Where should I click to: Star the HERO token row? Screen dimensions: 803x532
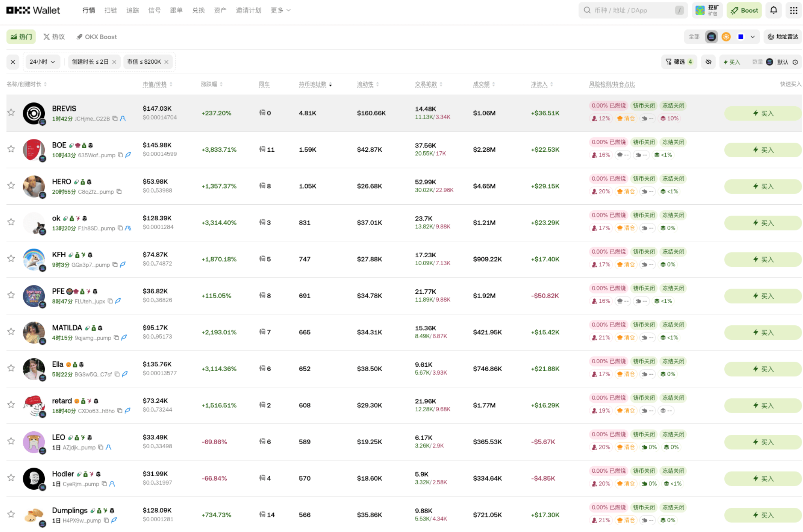[11, 186]
